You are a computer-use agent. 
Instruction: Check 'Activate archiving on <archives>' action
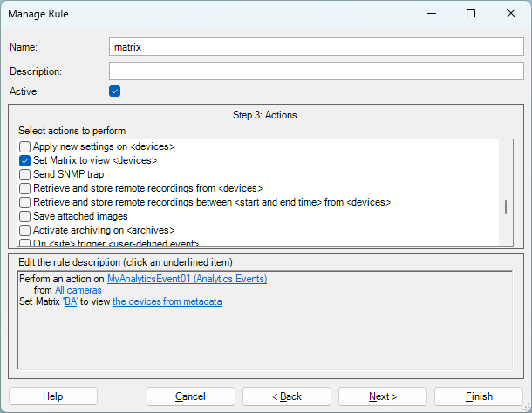pos(25,230)
